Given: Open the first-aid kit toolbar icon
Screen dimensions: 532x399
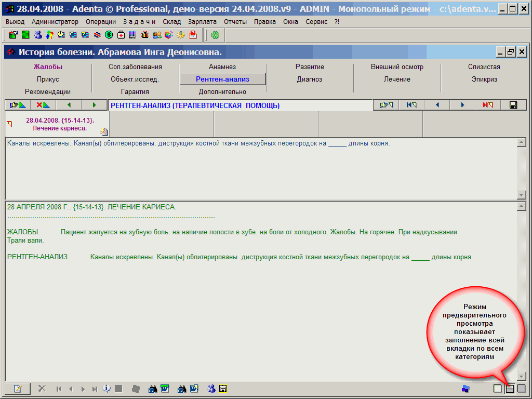Looking at the screenshot, I should (x=121, y=35).
